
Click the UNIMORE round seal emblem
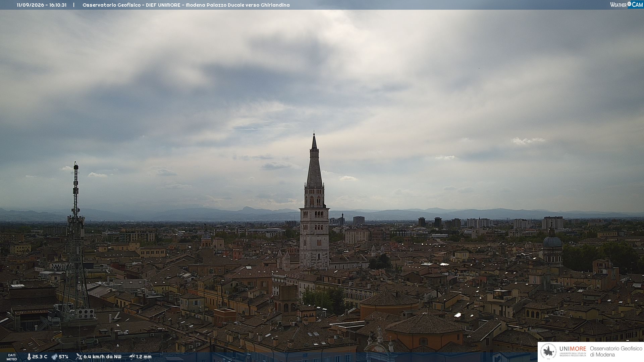548,351
